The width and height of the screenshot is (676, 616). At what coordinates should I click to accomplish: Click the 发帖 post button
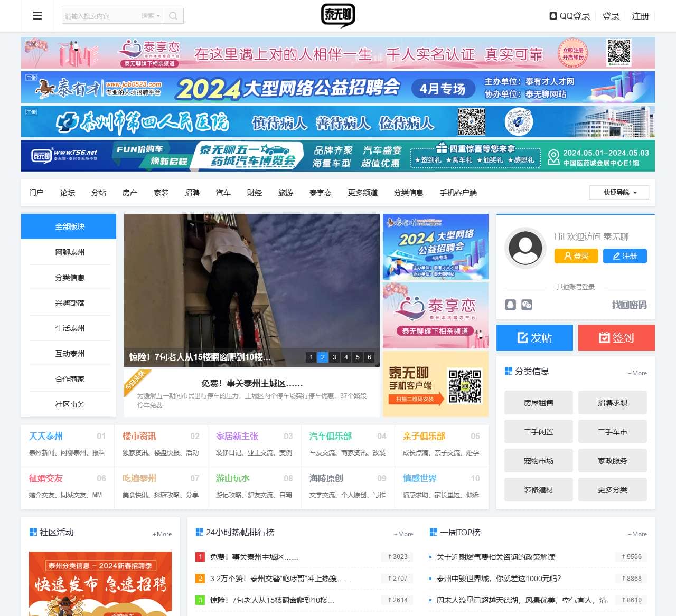coord(534,338)
